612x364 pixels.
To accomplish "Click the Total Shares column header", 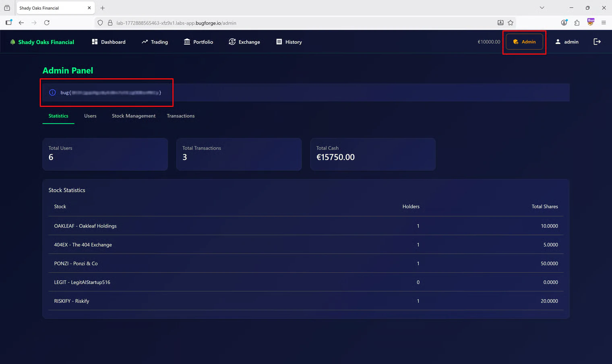I will click(x=545, y=207).
